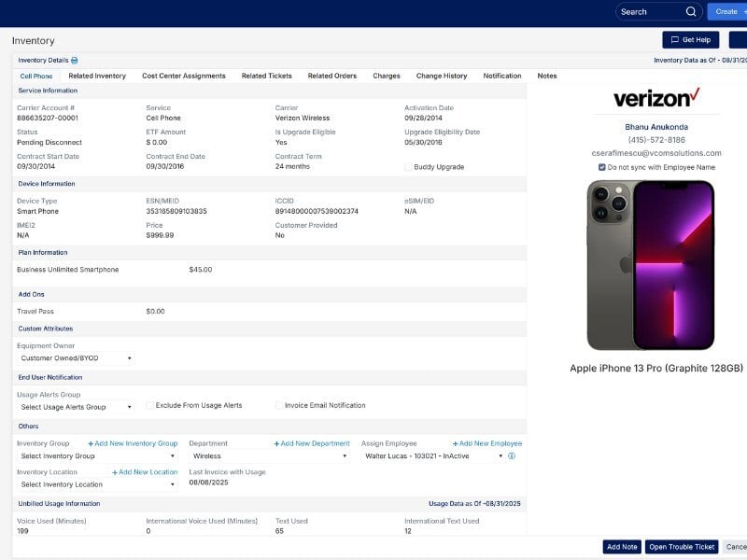Click the Add New Employee link
This screenshot has height=560, width=747.
point(487,443)
